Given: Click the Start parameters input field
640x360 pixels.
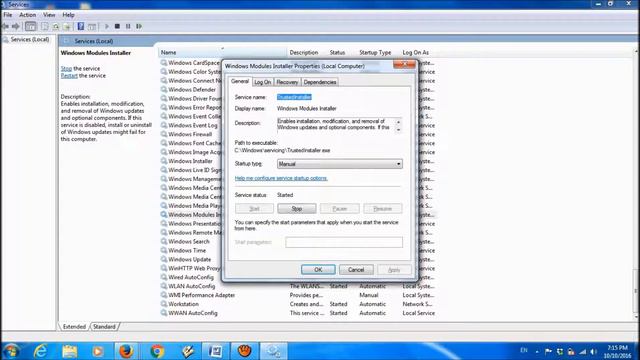Looking at the screenshot, I should coord(344,242).
